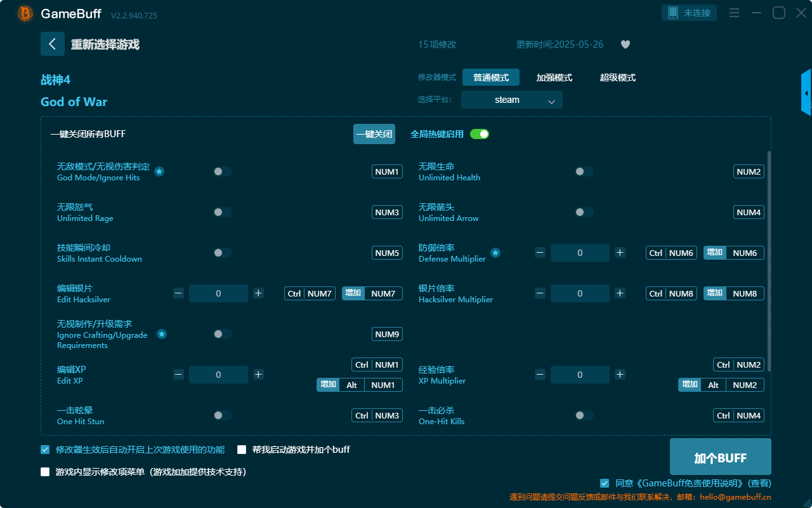Click Ctrl NUM7 hotkey for Edit Hacksilver
This screenshot has height=508, width=812.
pyautogui.click(x=310, y=293)
